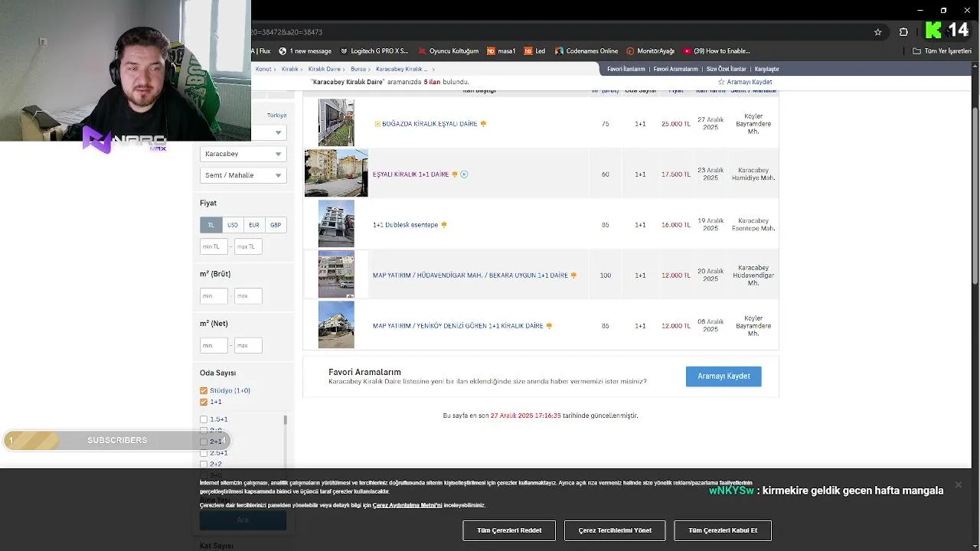Open thumbnail of YENİKÖY DENİZİ GÖREN listing
The width and height of the screenshot is (980, 551).
336,324
